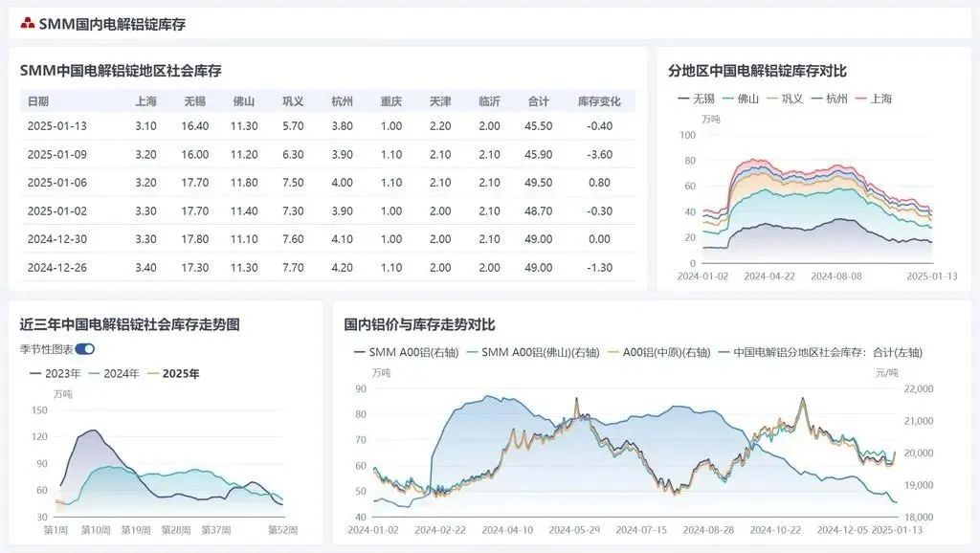Hide the 佛山 series in the regional chart legend
This screenshot has width=980, height=553.
tap(741, 99)
